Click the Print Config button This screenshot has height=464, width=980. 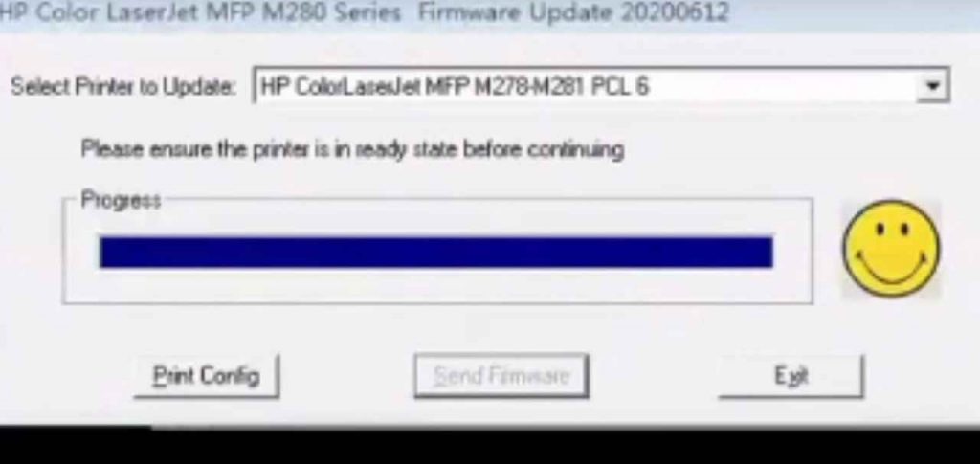pos(207,376)
